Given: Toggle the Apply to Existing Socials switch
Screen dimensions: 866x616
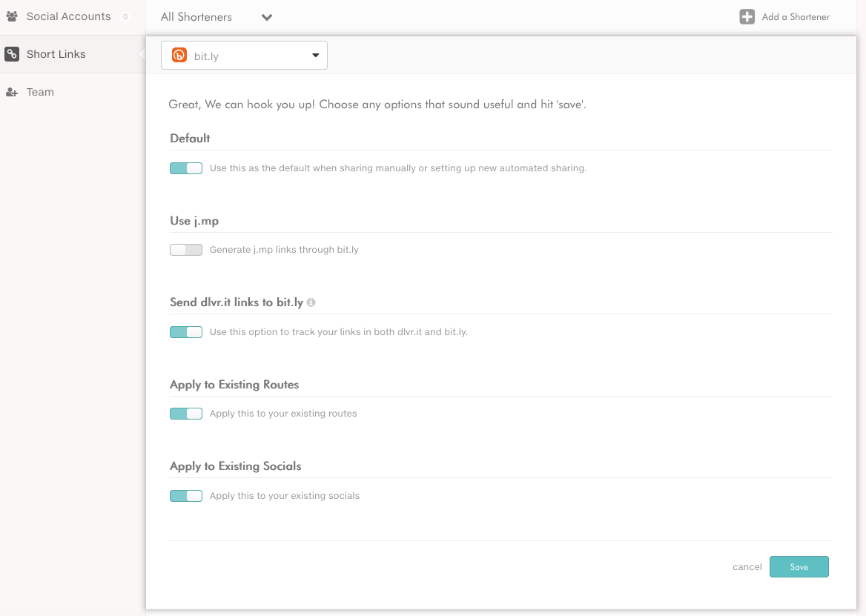Looking at the screenshot, I should click(x=186, y=496).
